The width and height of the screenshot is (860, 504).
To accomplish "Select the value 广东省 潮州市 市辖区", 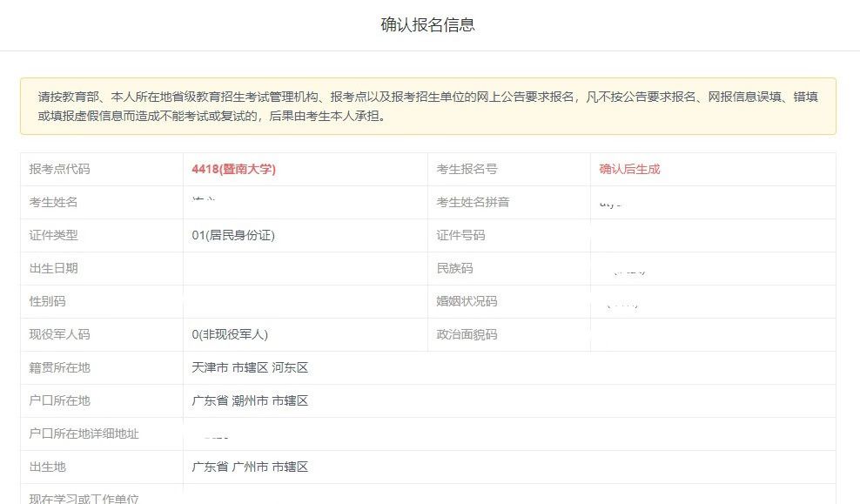I will point(250,400).
